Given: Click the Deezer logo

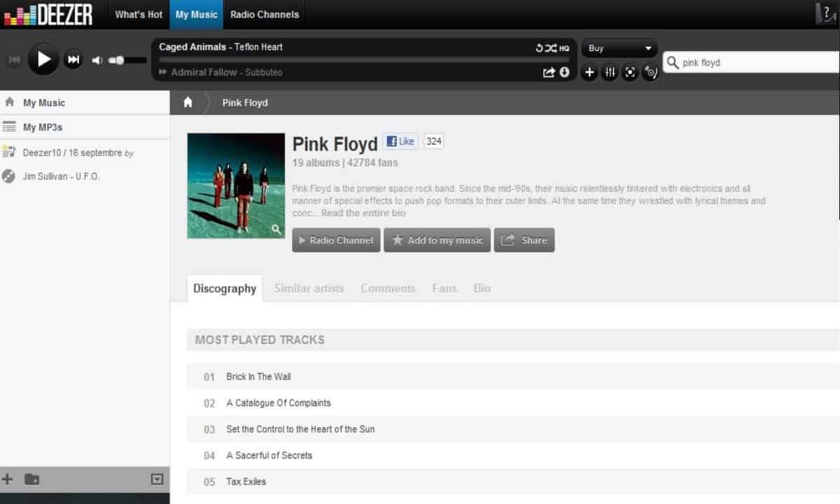Looking at the screenshot, I should (x=48, y=14).
